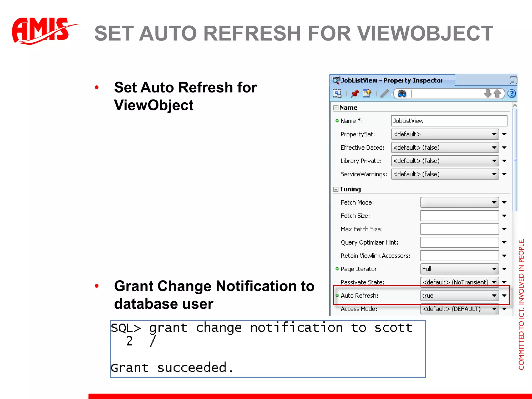This screenshot has height=399, width=532.
Task: Open the Fetch Mode dropdown
Action: [460, 202]
